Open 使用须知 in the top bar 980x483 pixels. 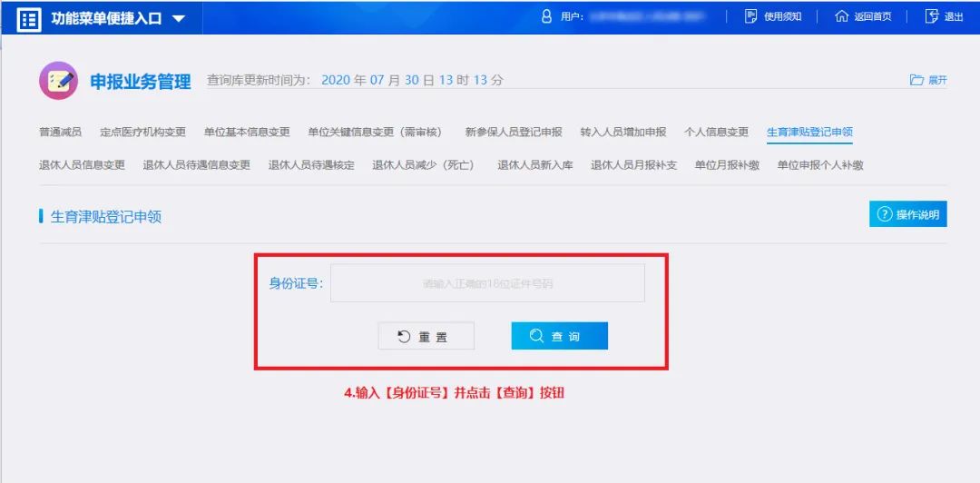[773, 16]
